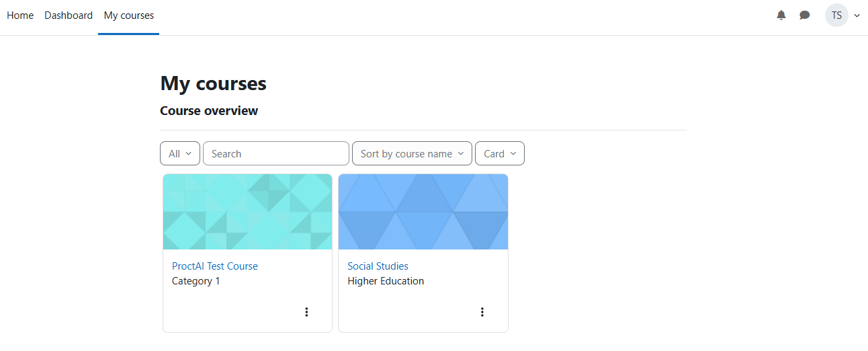The image size is (868, 351).
Task: Click the My courses page heading
Action: (214, 83)
